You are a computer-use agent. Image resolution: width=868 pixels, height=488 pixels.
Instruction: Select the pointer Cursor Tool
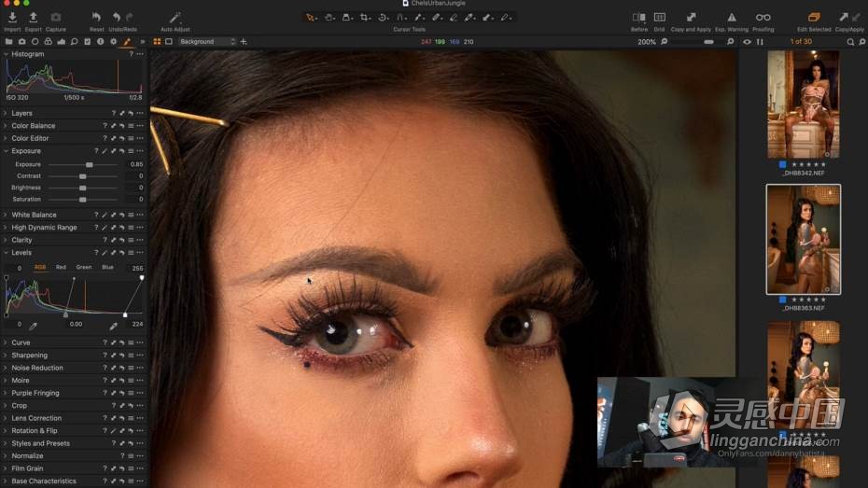311,18
